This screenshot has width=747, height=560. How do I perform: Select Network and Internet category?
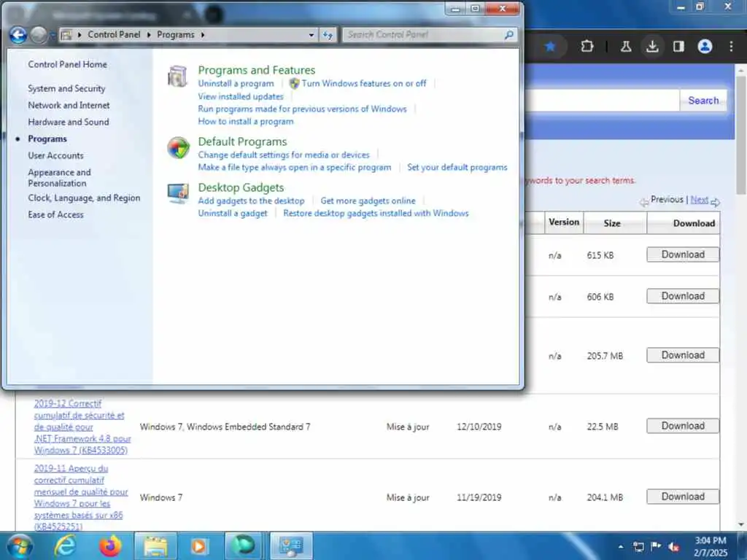69,105
